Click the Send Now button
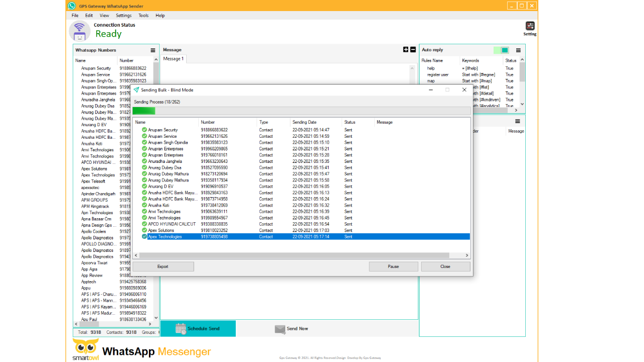Image resolution: width=644 pixels, height=362 pixels. click(291, 329)
